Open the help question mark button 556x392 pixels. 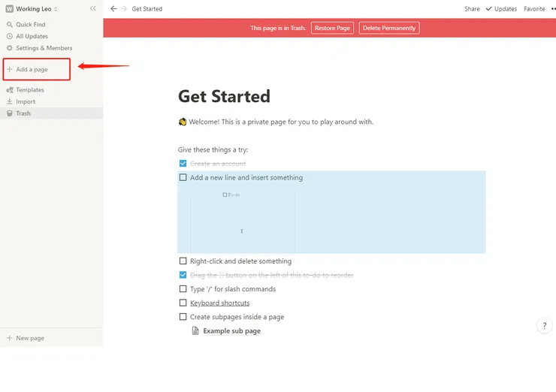544,326
